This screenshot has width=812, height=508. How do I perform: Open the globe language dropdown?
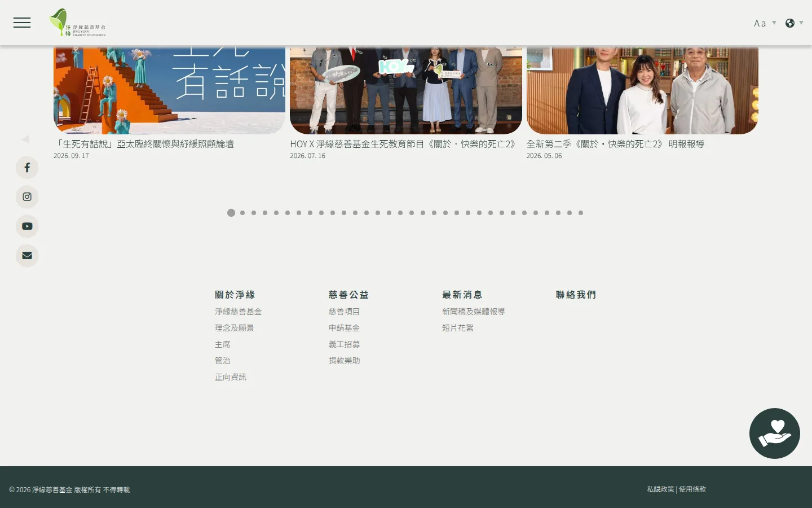pos(794,23)
